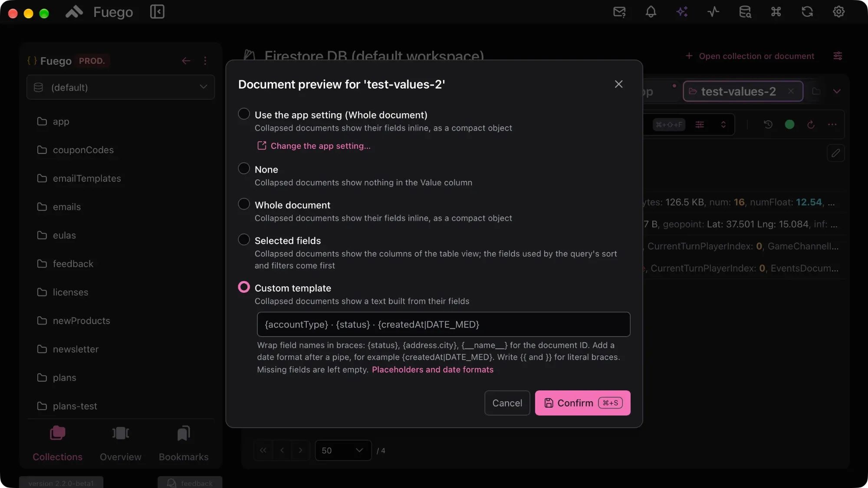Screen dimensions: 868x488
Task: Open the command shortcuts icon
Action: click(x=776, y=12)
